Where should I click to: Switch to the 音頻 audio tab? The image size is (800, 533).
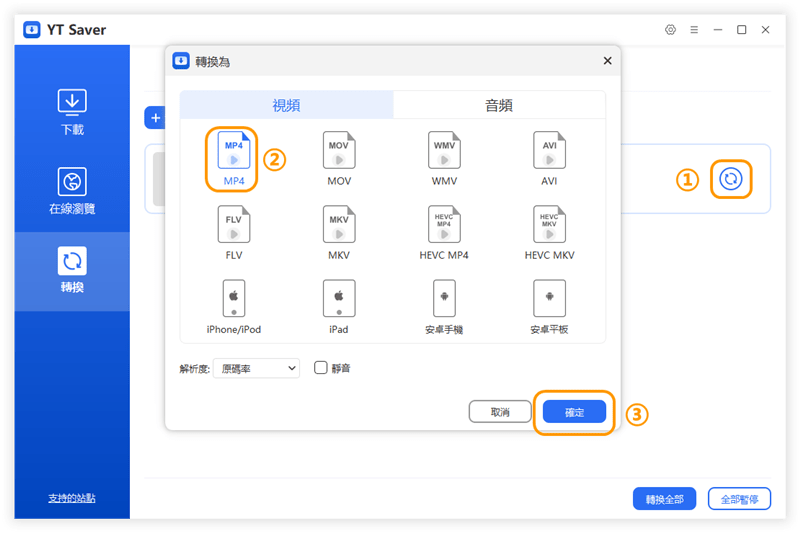pos(498,105)
